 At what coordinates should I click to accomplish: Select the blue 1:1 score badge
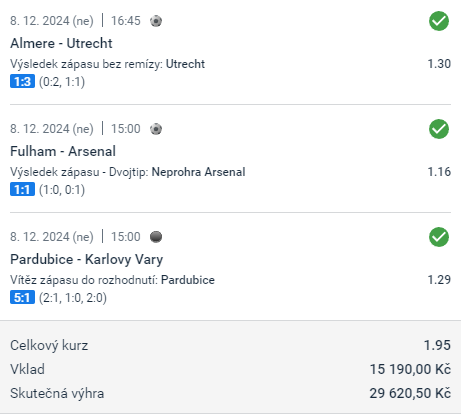pos(22,190)
